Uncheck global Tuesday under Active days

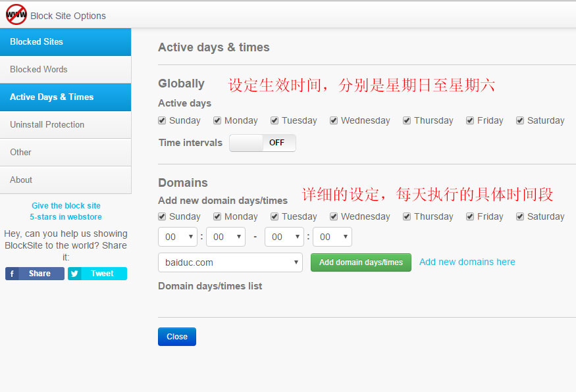[x=275, y=120]
